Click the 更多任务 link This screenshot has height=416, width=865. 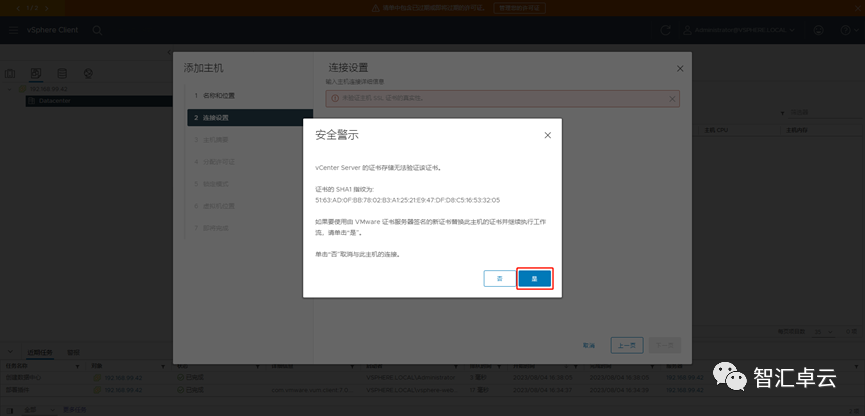click(x=74, y=410)
